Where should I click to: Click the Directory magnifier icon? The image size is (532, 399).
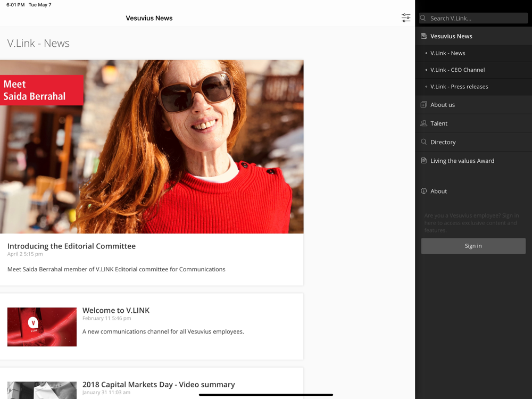424,142
